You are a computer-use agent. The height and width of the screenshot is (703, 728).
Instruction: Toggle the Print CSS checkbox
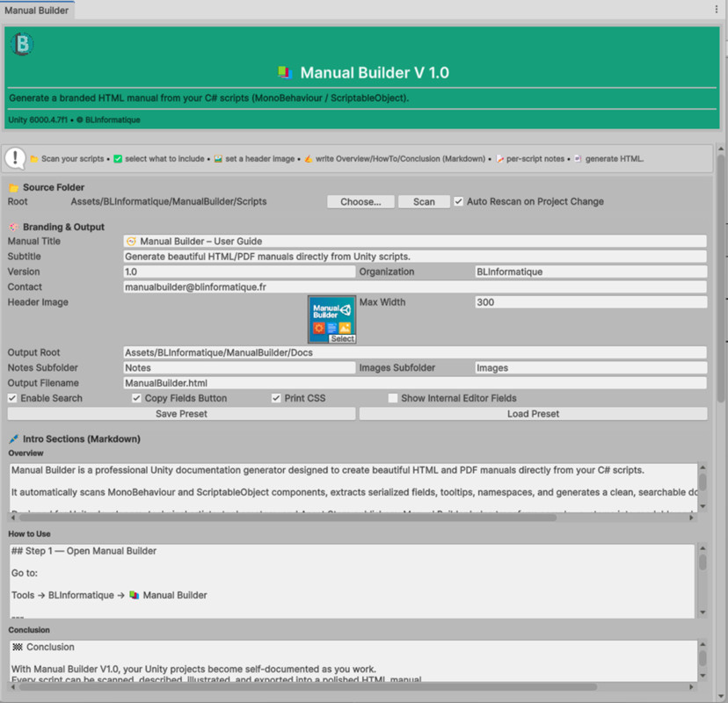click(x=276, y=398)
